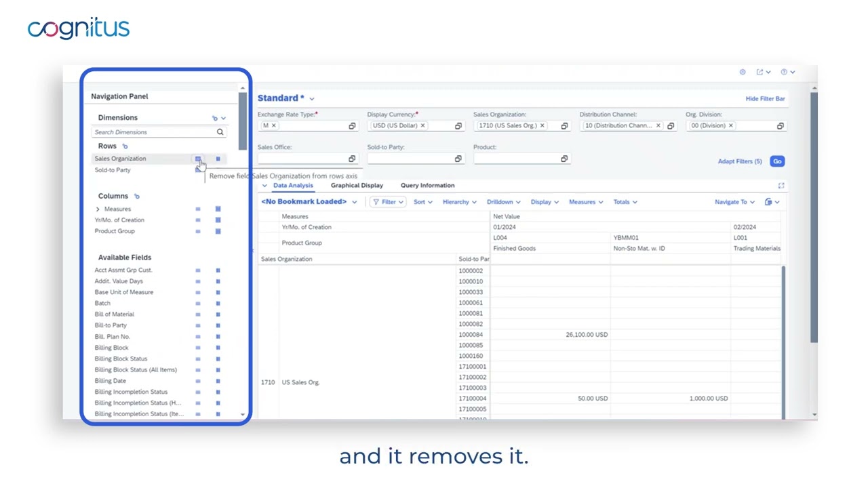Open value help for Display Currency
The width and height of the screenshot is (868, 488).
tap(458, 126)
